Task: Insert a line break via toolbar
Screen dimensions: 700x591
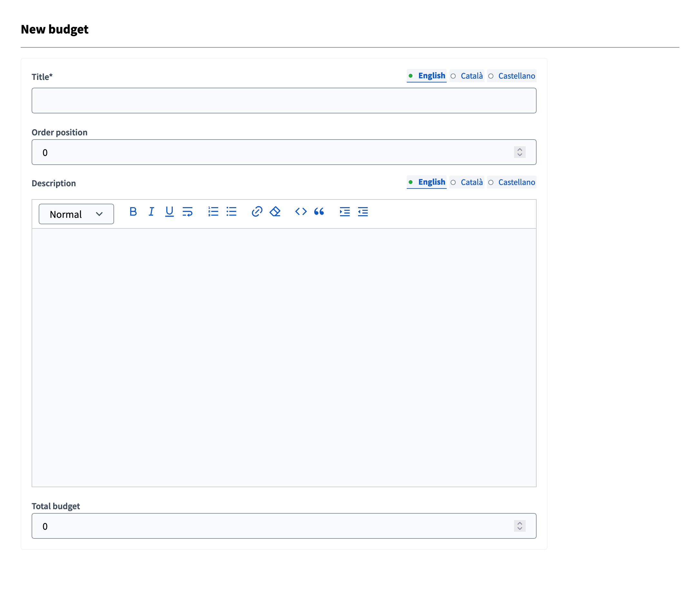Action: 187,212
